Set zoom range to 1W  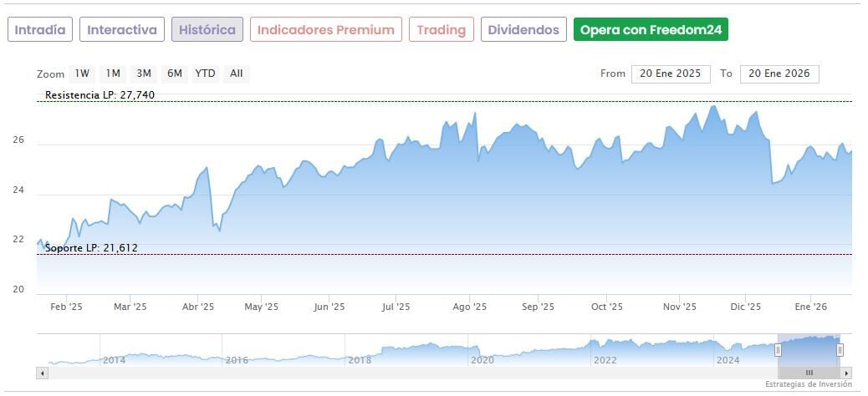coord(81,74)
